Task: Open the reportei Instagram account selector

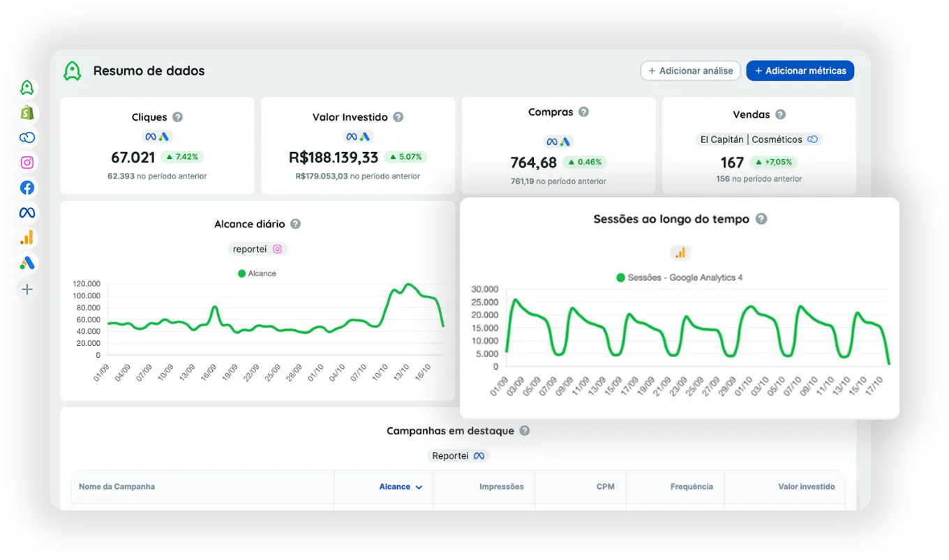Action: point(257,248)
